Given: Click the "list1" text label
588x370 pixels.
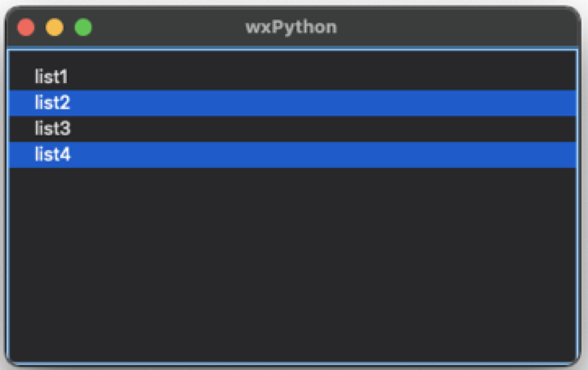Looking at the screenshot, I should click(x=51, y=77).
